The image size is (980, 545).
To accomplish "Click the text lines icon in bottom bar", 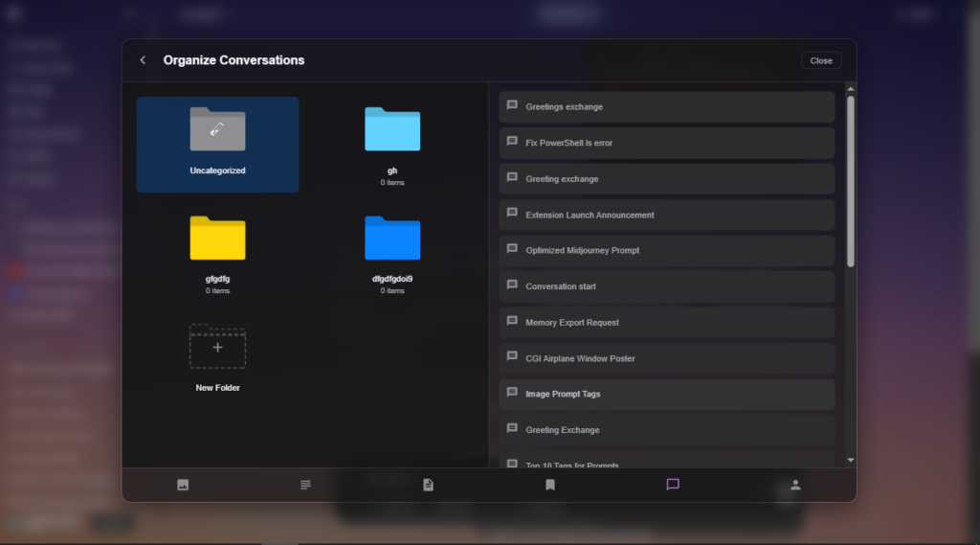I will tap(305, 485).
